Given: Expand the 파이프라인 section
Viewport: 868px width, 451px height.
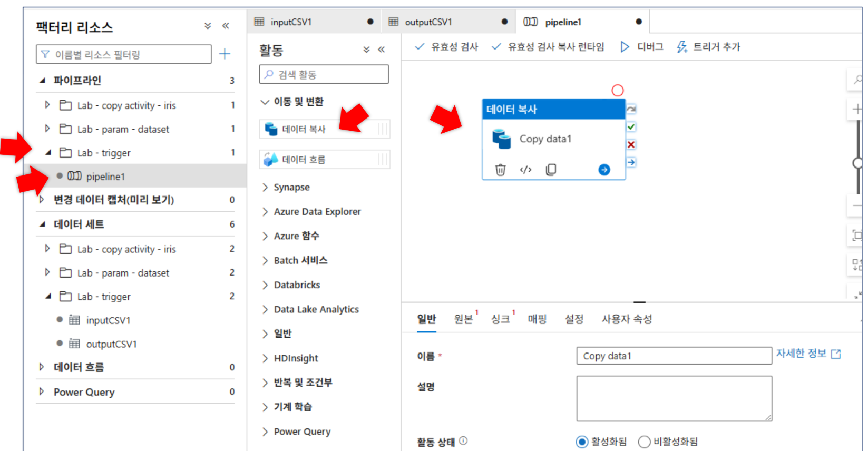Looking at the screenshot, I should tap(43, 81).
